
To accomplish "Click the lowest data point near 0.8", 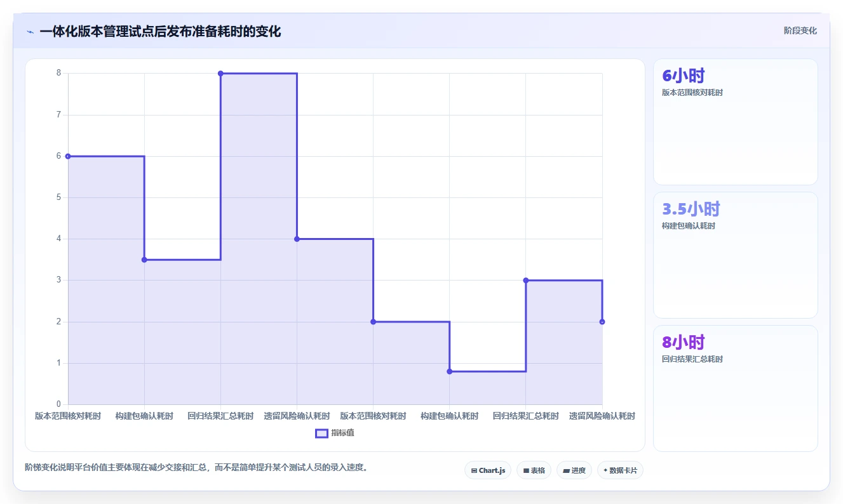I will pos(450,371).
